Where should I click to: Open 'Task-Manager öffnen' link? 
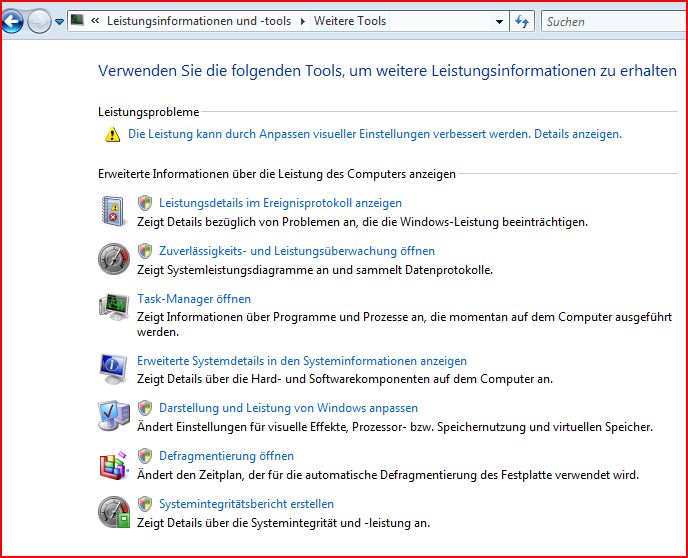[194, 299]
